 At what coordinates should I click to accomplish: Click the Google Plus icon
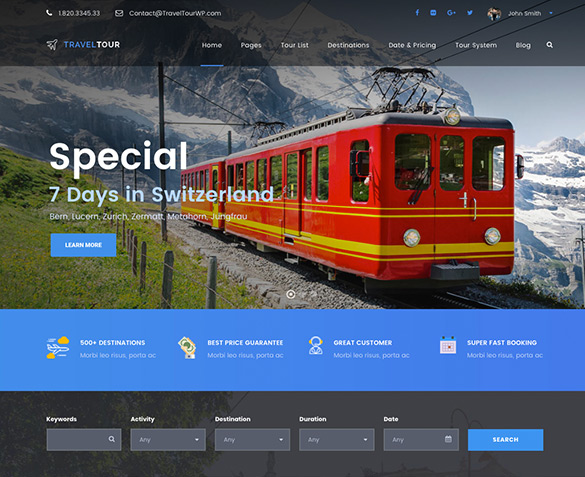(451, 13)
